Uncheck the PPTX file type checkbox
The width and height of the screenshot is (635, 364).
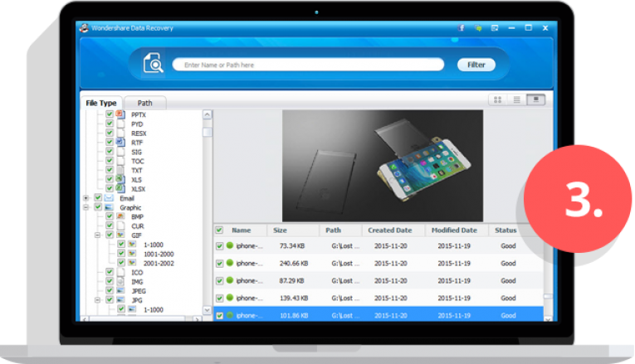tap(110, 114)
